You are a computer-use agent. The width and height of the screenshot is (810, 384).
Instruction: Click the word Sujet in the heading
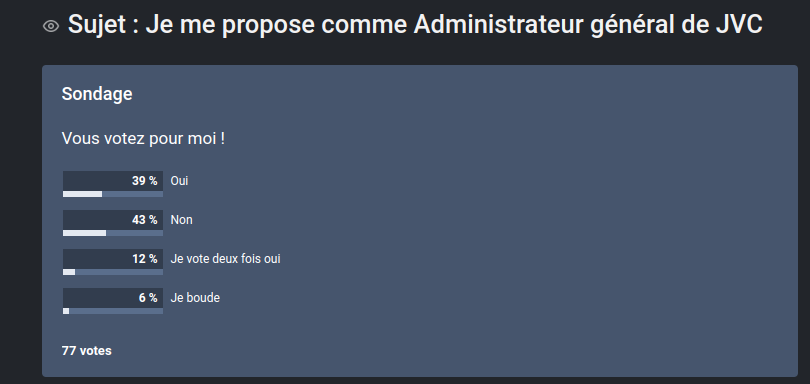click(x=97, y=24)
